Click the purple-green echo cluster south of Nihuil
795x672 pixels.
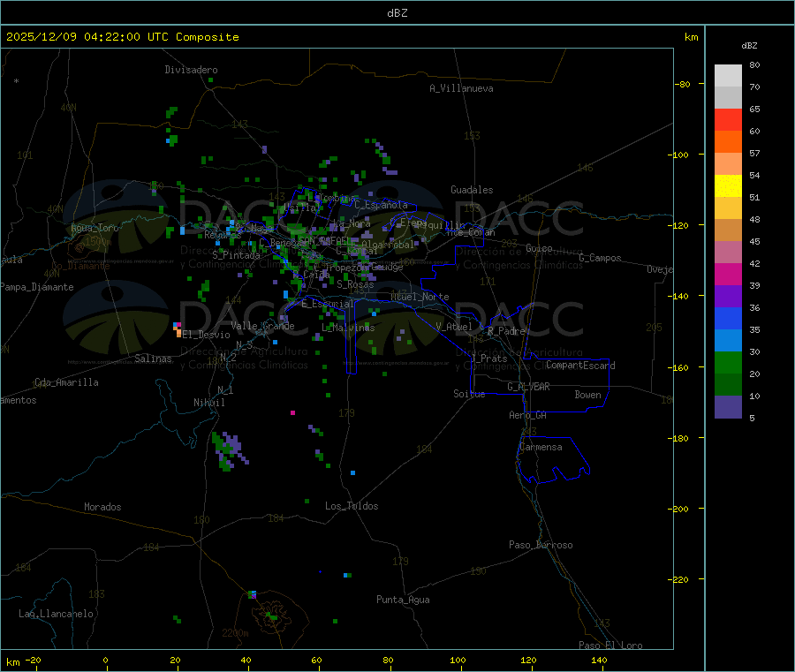coord(230,450)
